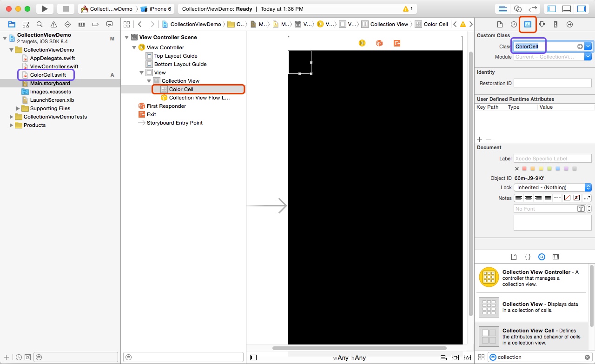Justify the notes text
Viewport: 595px width, 364px height.
(548, 198)
